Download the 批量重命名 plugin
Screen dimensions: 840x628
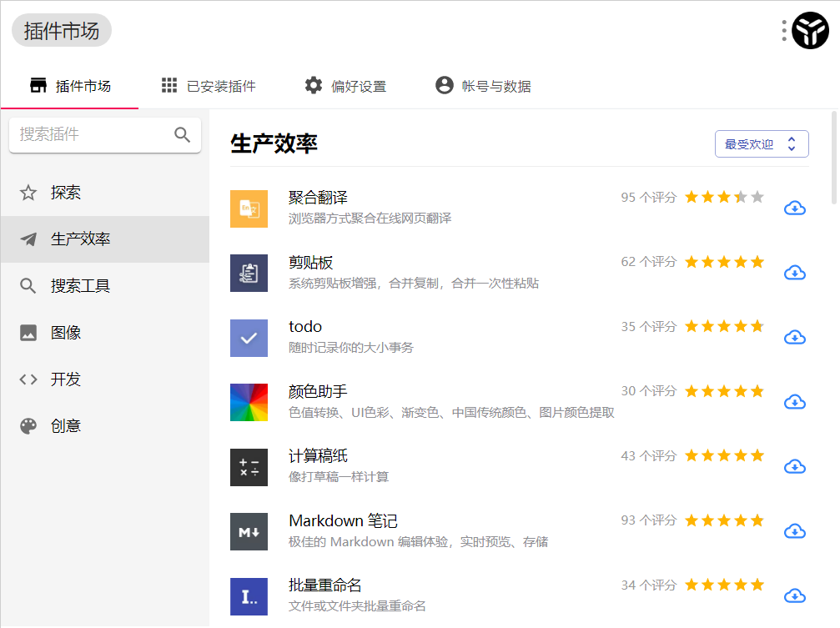795,596
